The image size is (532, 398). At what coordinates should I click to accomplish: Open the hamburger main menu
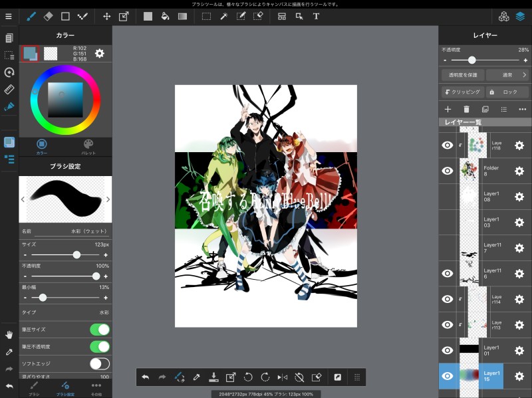click(9, 16)
